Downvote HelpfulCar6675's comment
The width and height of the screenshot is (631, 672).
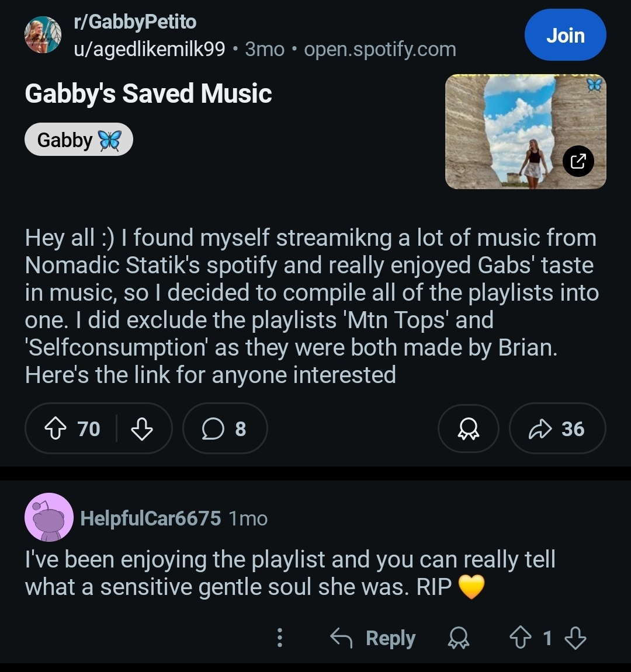click(575, 638)
